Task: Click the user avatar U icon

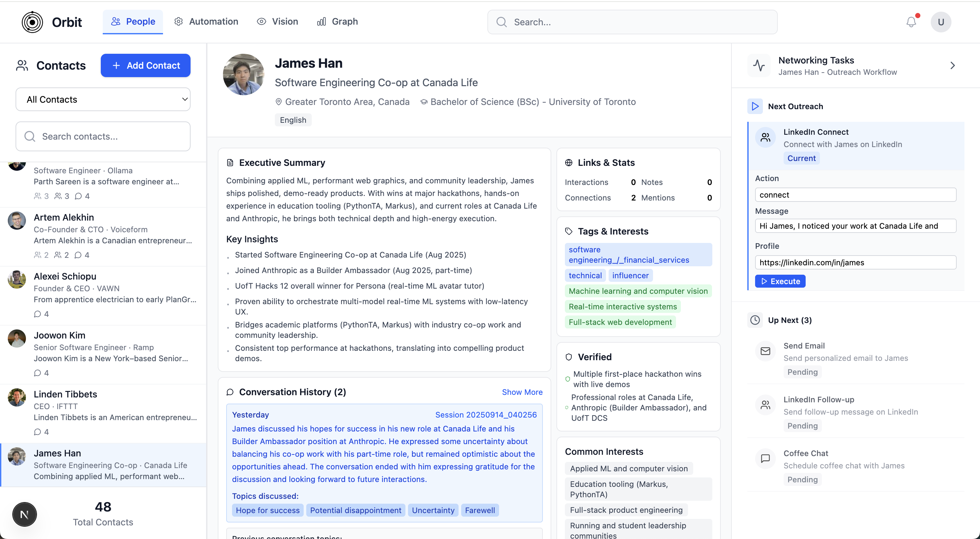Action: point(940,22)
